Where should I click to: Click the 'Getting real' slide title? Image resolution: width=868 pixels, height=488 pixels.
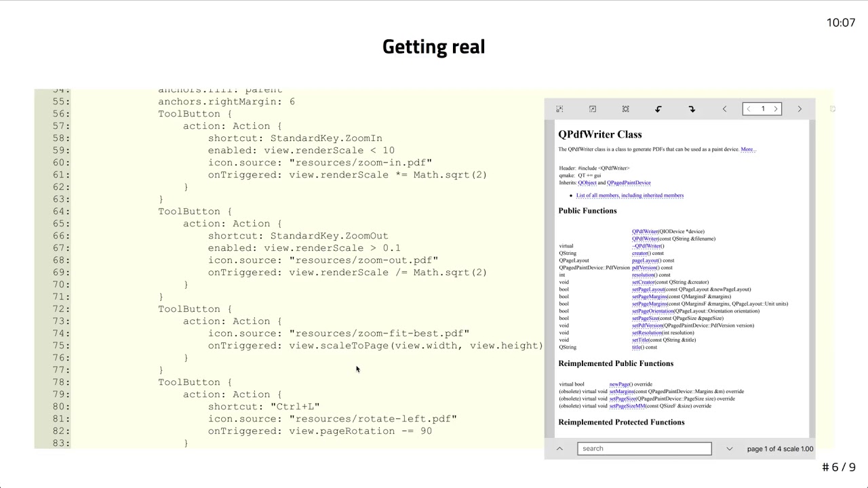coord(433,47)
